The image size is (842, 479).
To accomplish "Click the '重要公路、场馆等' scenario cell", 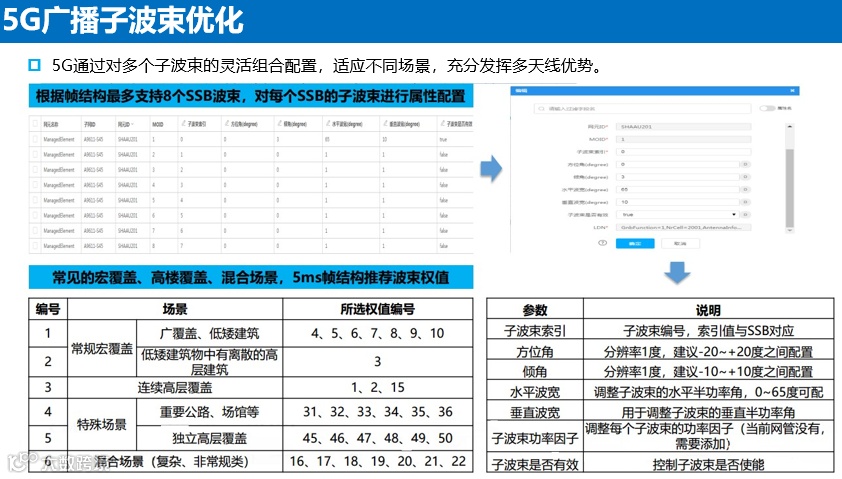I will (x=209, y=412).
